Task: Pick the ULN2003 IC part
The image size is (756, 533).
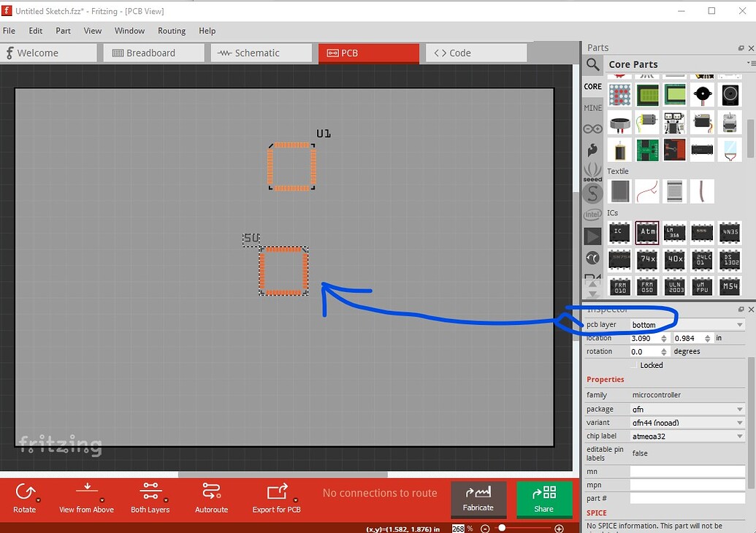Action: (674, 287)
